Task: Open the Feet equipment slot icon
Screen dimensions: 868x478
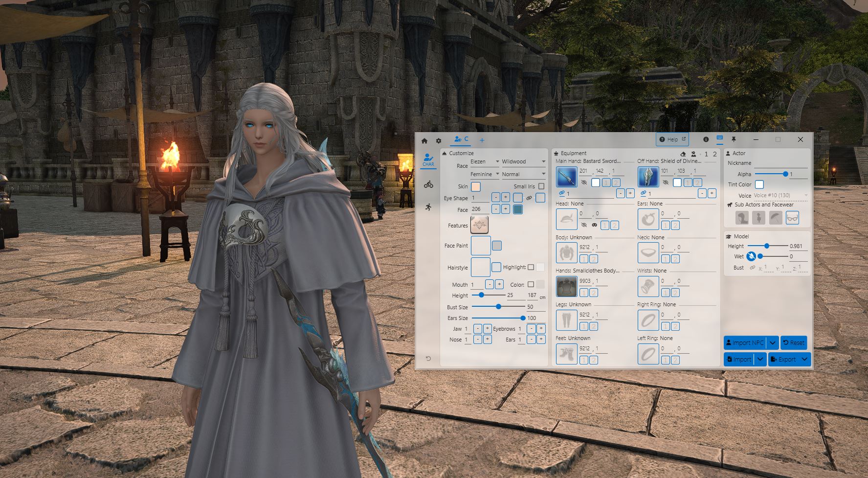Action: click(567, 354)
